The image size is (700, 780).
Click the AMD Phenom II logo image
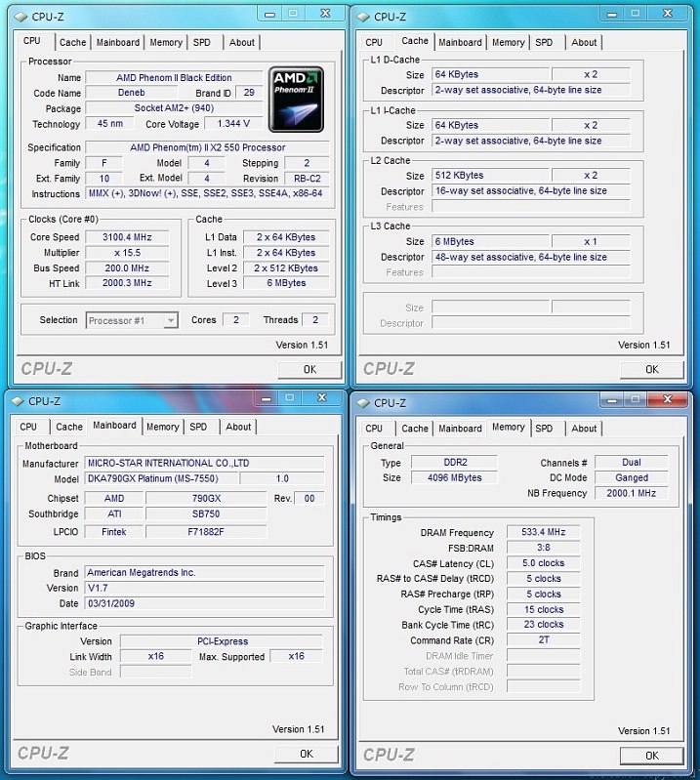coord(296,100)
